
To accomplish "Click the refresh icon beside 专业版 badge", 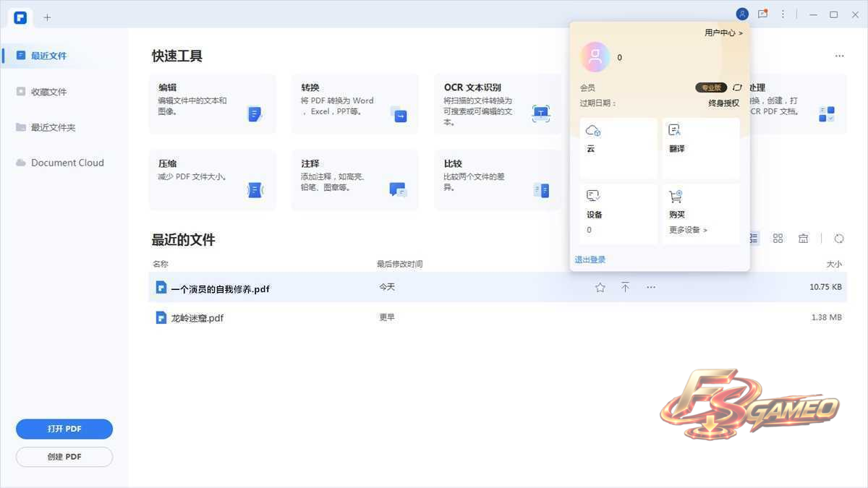I will [737, 87].
